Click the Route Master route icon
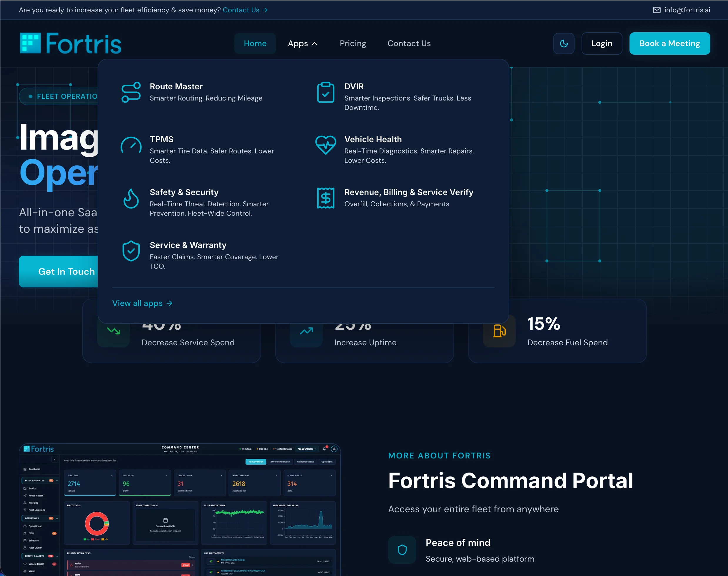This screenshot has width=728, height=576. point(131,92)
